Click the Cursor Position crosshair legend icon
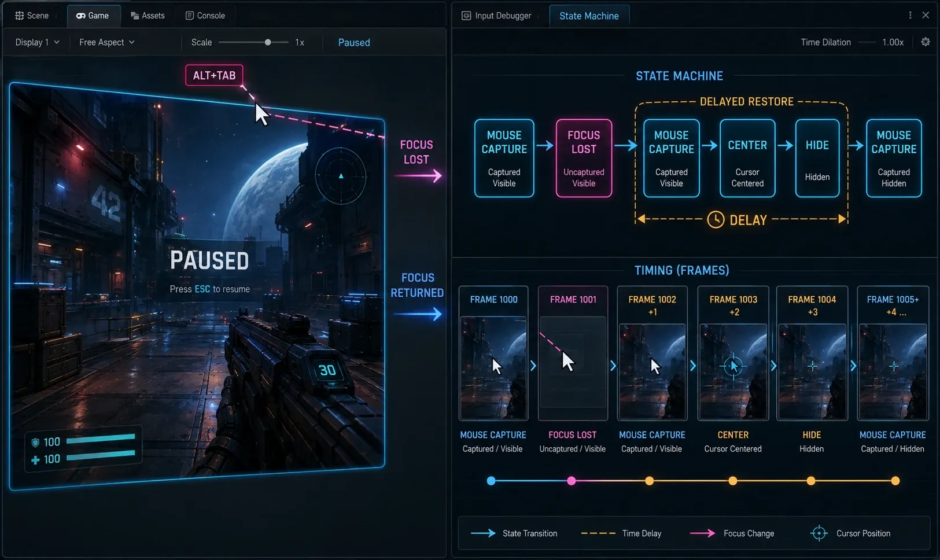This screenshot has height=560, width=940. [819, 533]
